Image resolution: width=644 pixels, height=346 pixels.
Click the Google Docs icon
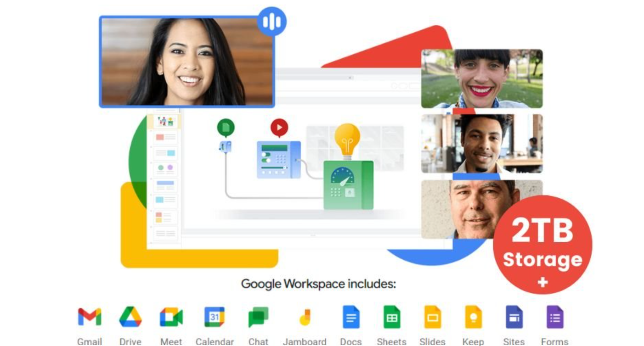351,317
